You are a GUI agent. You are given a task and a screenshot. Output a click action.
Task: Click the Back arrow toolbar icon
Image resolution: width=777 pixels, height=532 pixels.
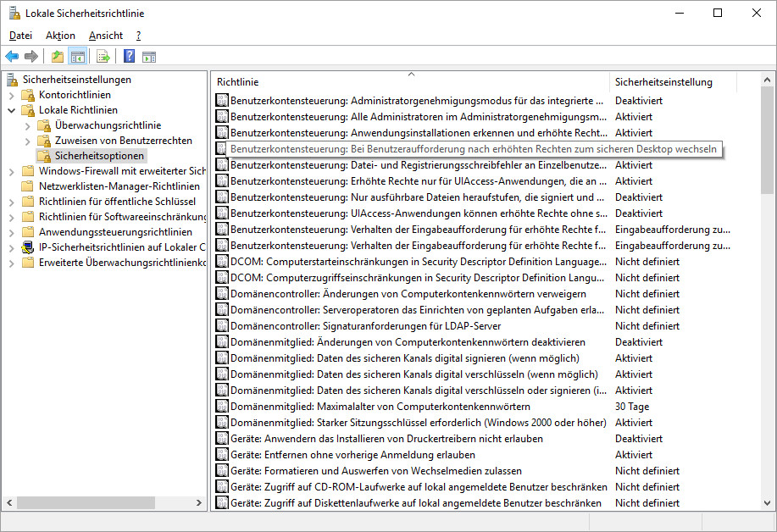click(x=12, y=57)
